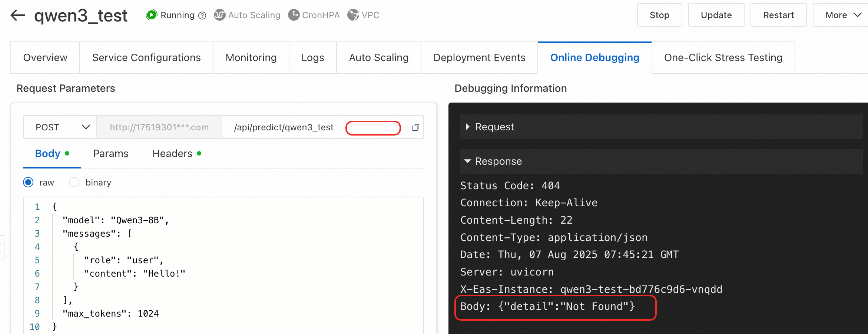Expand the Request debugging section
Image resolution: width=868 pixels, height=334 pixels.
click(468, 127)
